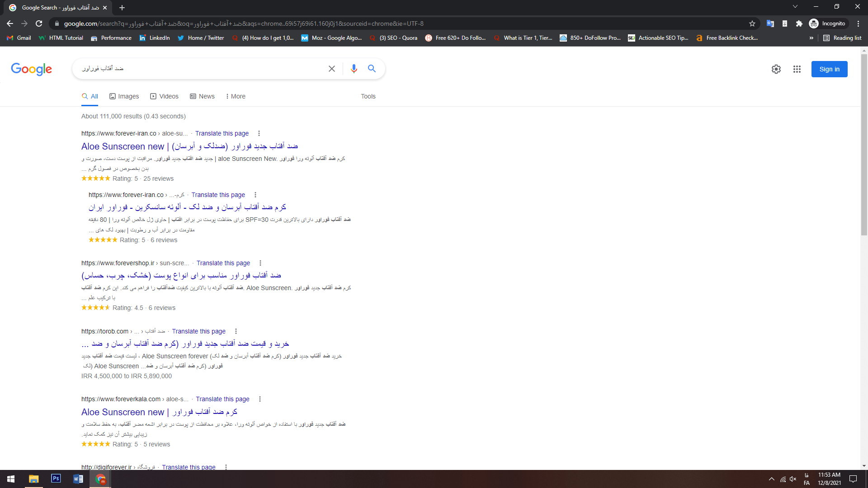Image resolution: width=868 pixels, height=488 pixels.
Task: Open the tab search chevron in title bar
Action: (795, 6)
